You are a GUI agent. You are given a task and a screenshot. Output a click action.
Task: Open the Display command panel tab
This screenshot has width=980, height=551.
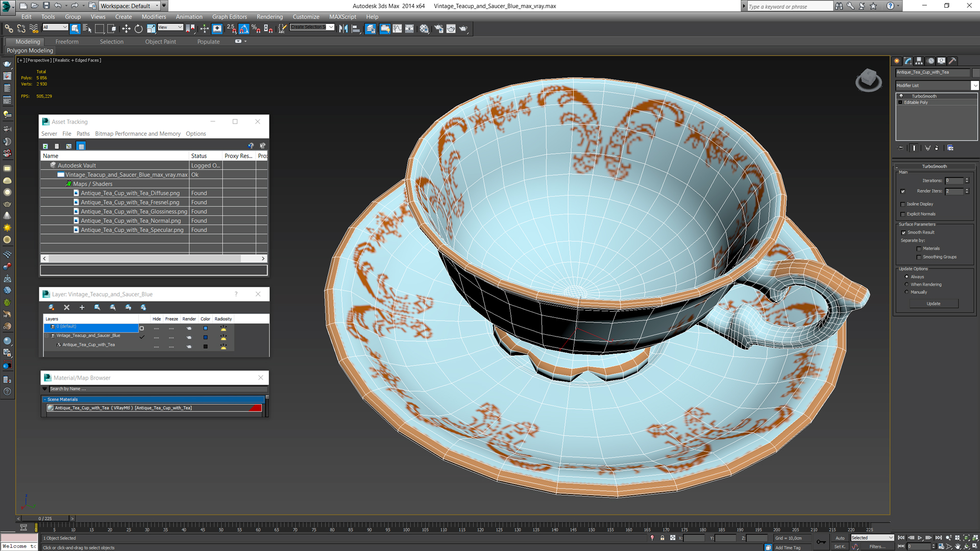pyautogui.click(x=942, y=61)
